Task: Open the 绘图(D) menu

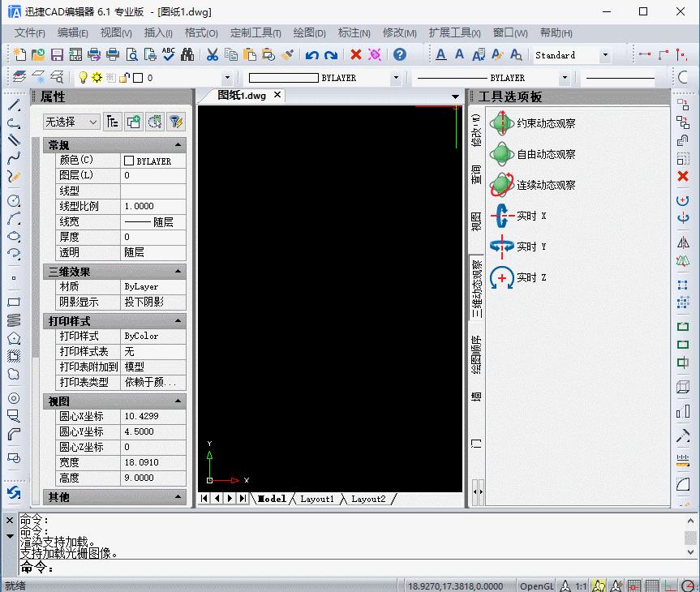Action: [x=309, y=33]
